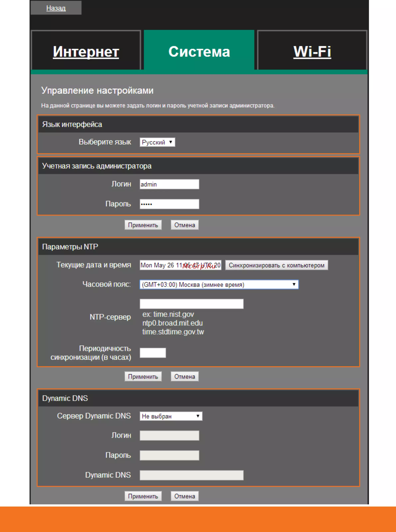Screen dimensions: 396x532
Task: Apply the administrator account settings
Action: coord(143,225)
